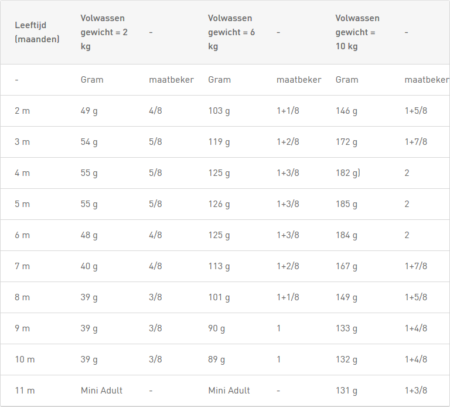This screenshot has height=407, width=450.
Task: Select the Volwassen gewicht = 6 kg header
Action: point(232,32)
